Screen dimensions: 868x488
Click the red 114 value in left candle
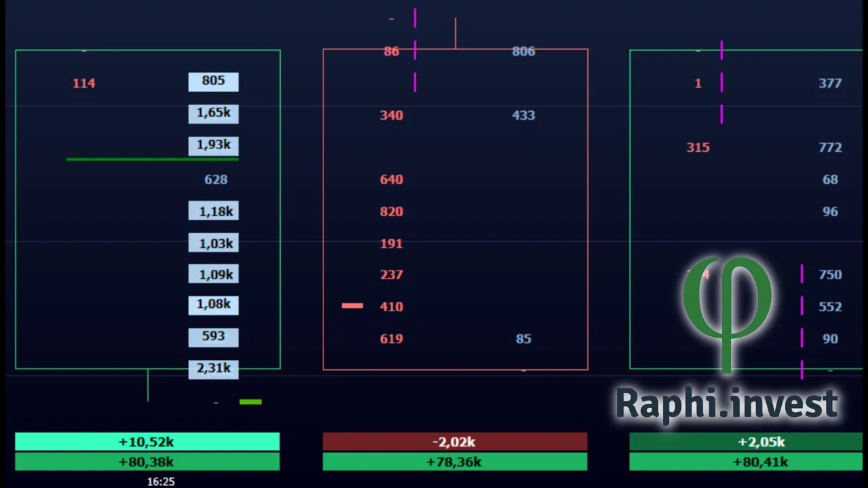coord(84,83)
